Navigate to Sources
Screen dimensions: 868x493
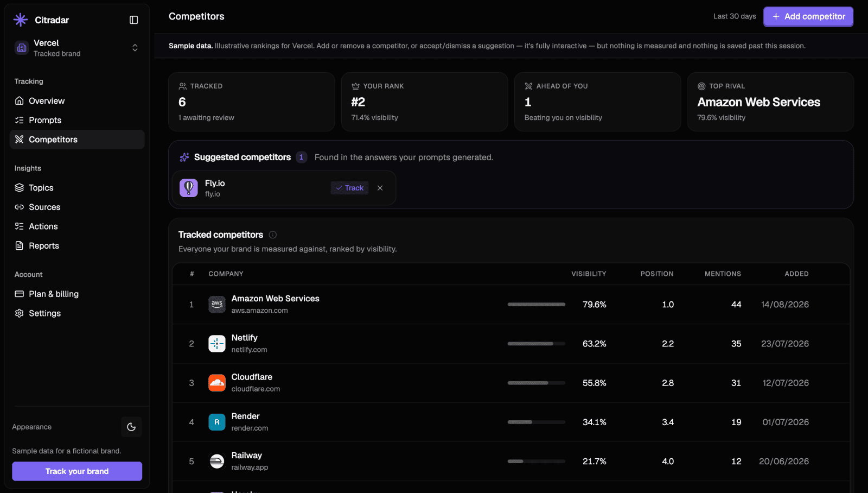[77, 207]
